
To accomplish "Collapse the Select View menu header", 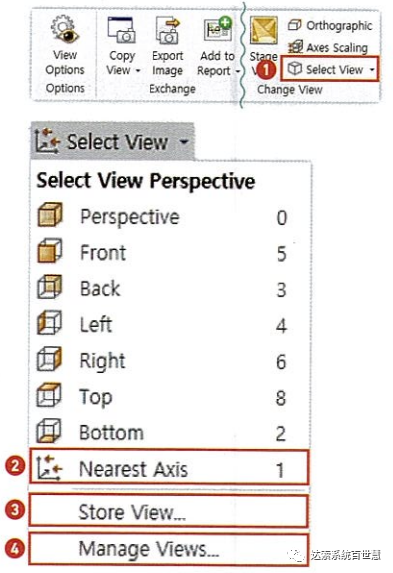I will coord(112,142).
